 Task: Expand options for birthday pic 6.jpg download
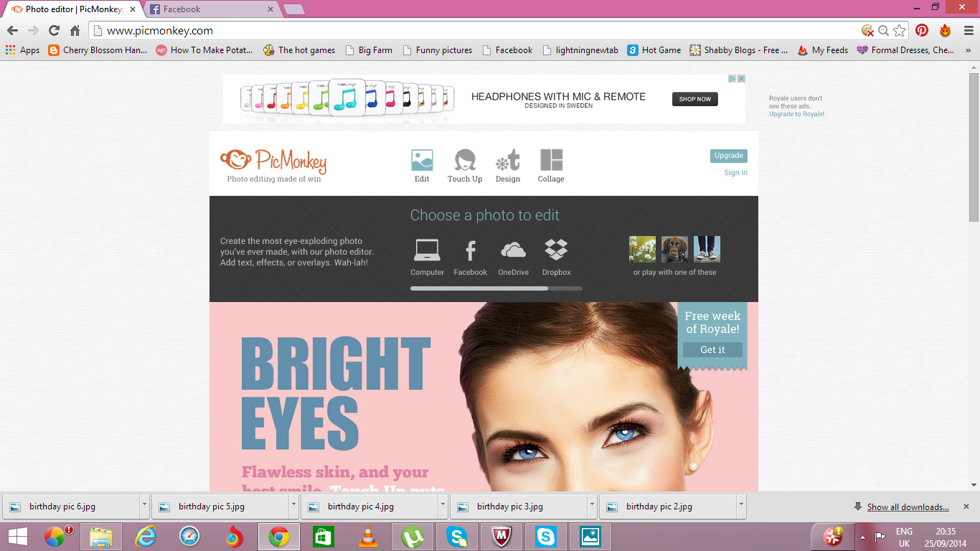[x=144, y=505]
